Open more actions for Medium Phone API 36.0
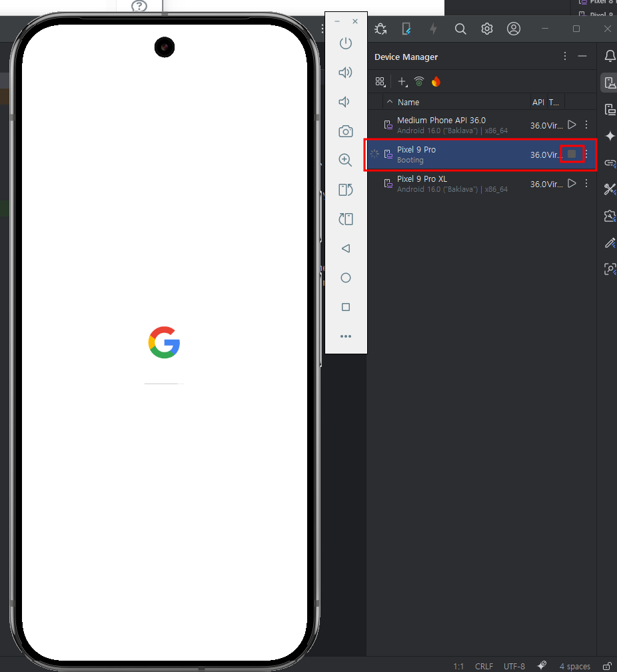The image size is (617, 672). pos(586,125)
